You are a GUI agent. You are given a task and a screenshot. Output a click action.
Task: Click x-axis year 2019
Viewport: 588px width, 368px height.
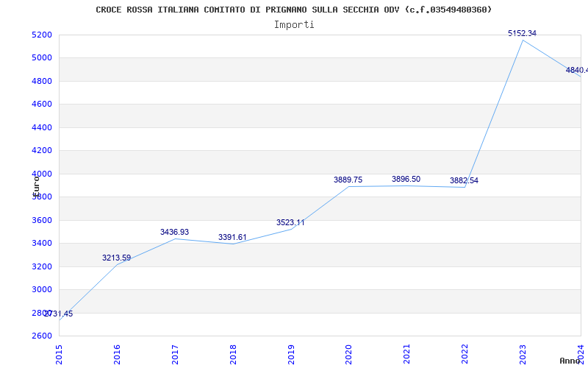290,354
